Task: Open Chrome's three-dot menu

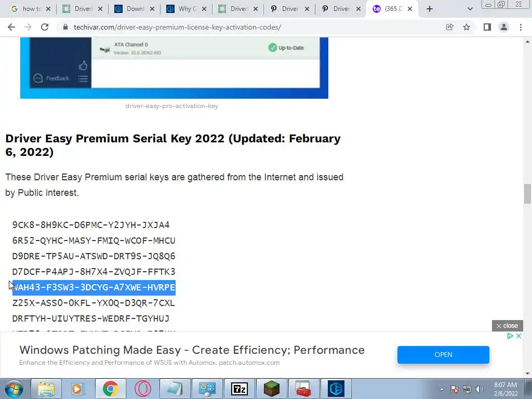Action: coord(521,27)
